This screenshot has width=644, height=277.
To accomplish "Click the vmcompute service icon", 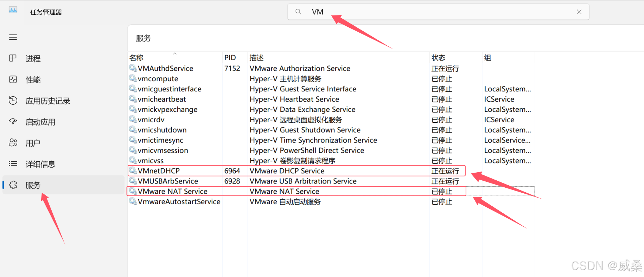I will coord(133,78).
